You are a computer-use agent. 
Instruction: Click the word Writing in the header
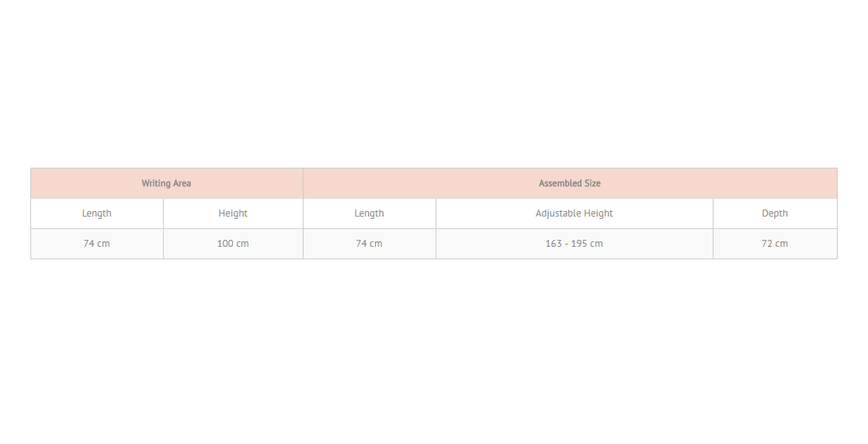click(x=155, y=183)
